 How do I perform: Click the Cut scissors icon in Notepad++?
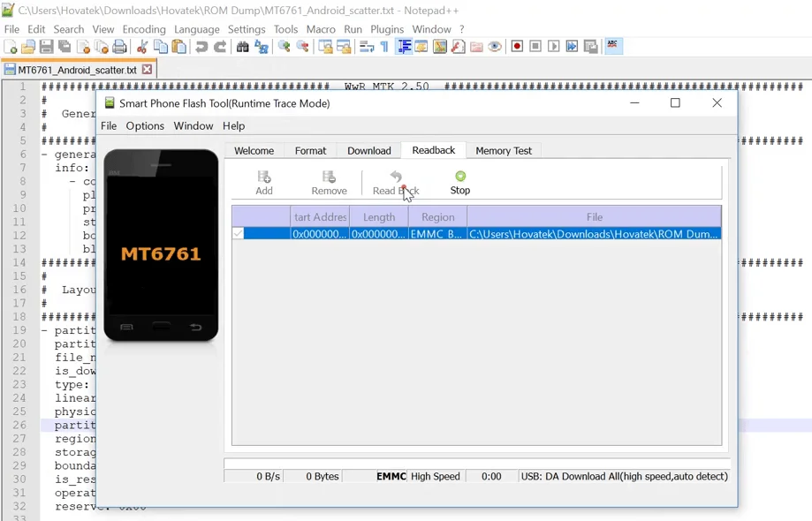[142, 47]
